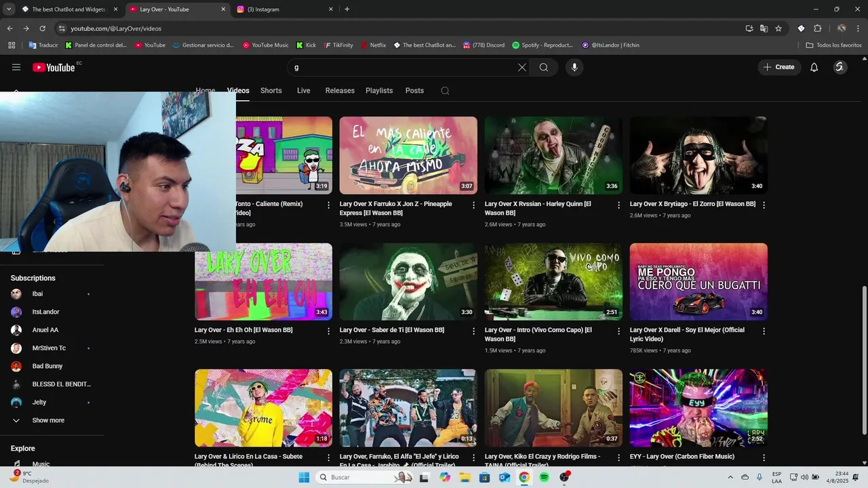Screen dimensions: 868x488
Task: Click the Chrome address bar URL
Action: 116,28
